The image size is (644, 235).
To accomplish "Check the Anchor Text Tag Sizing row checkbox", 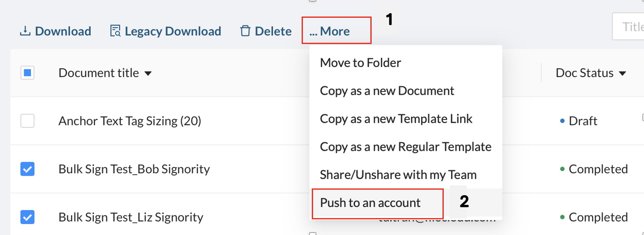I will click(x=28, y=121).
